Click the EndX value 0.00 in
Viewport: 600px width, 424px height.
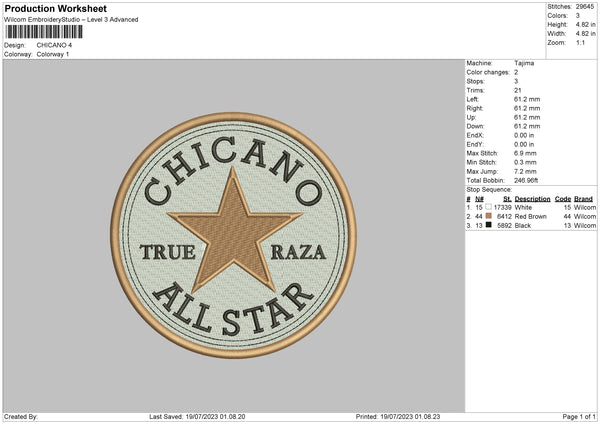click(524, 135)
